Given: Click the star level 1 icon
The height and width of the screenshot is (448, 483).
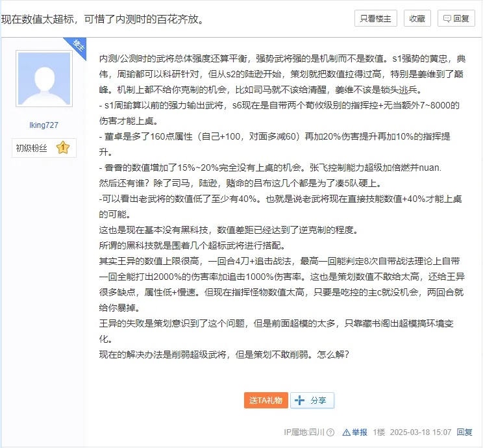Looking at the screenshot, I should coord(63,147).
